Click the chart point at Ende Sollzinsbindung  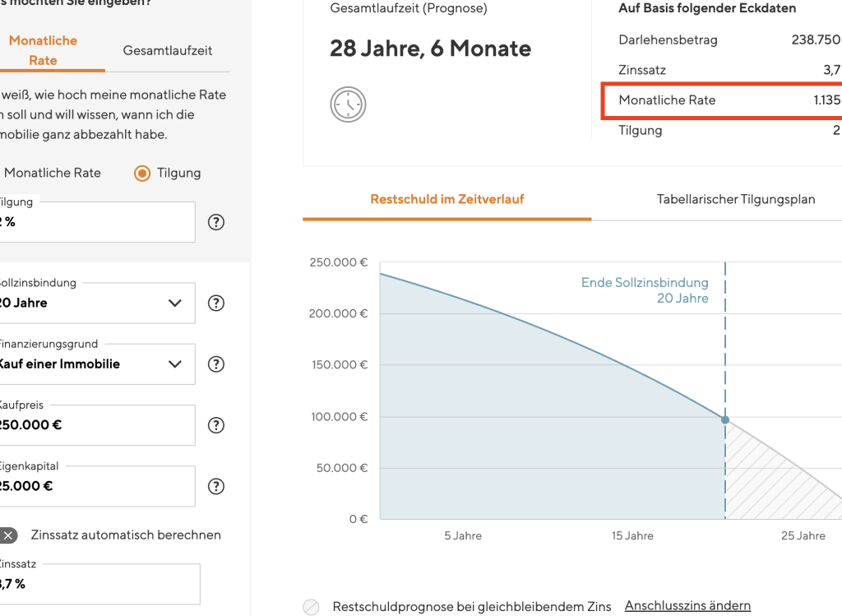click(x=725, y=420)
